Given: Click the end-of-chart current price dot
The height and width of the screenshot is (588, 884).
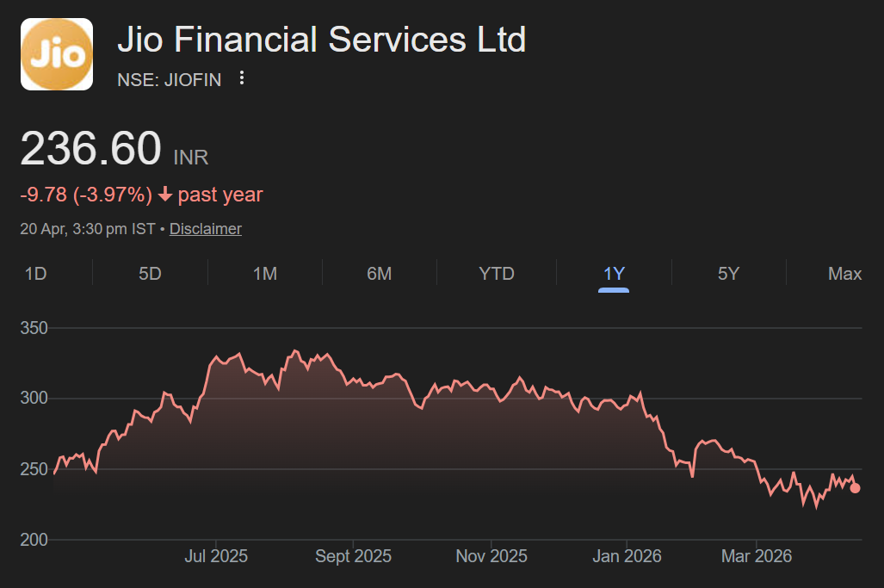Looking at the screenshot, I should click(855, 488).
